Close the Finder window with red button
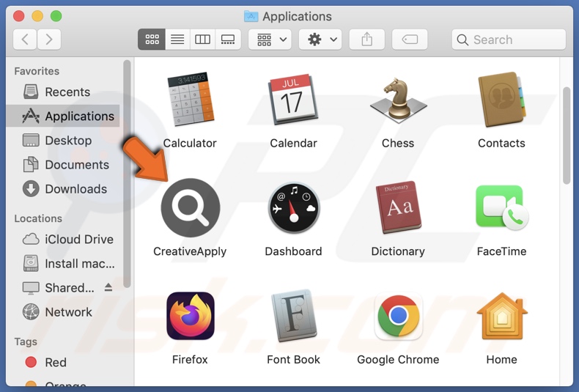This screenshot has width=579, height=392. pyautogui.click(x=19, y=16)
